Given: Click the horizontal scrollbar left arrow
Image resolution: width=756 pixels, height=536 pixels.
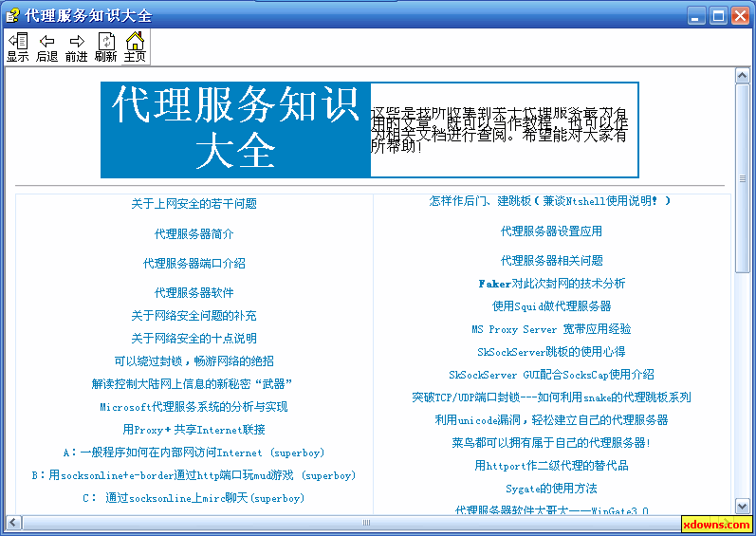Looking at the screenshot, I should pos(13,523).
